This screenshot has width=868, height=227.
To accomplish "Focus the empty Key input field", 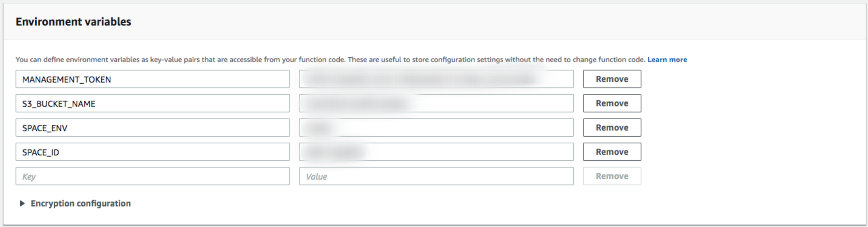I will point(153,176).
